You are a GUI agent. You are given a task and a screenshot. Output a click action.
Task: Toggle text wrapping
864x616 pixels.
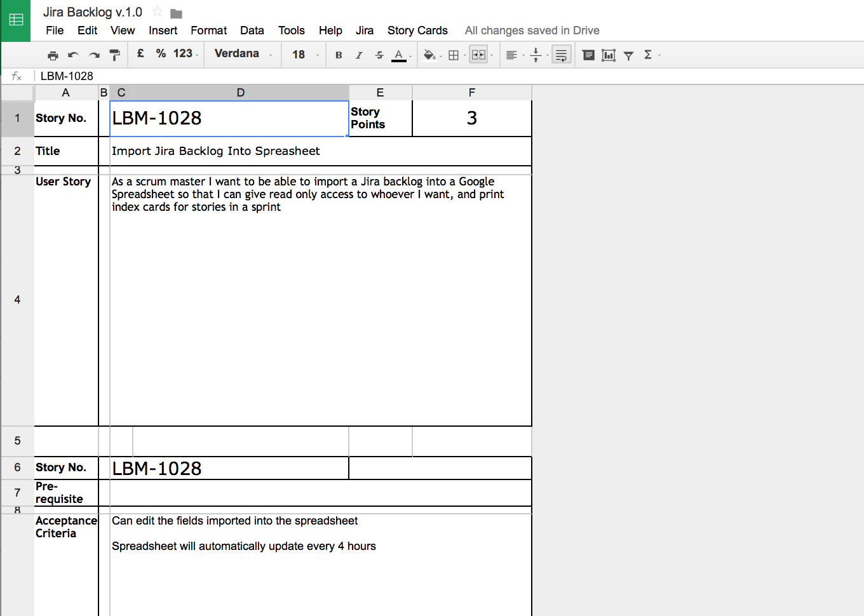click(x=561, y=55)
